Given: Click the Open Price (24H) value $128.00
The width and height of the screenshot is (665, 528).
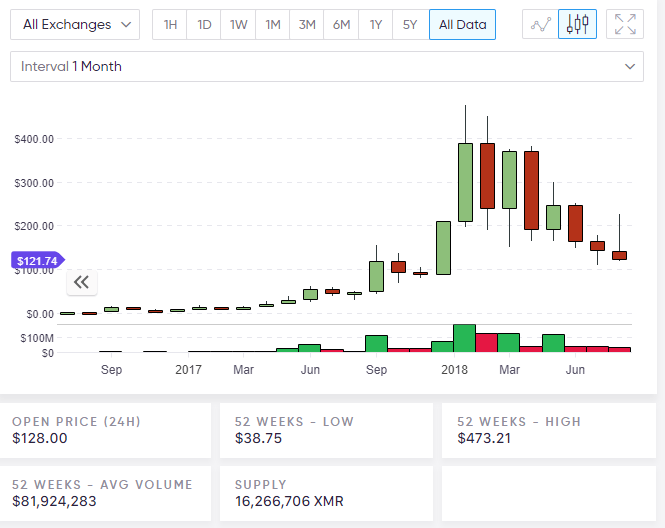Looking at the screenshot, I should click(40, 438).
